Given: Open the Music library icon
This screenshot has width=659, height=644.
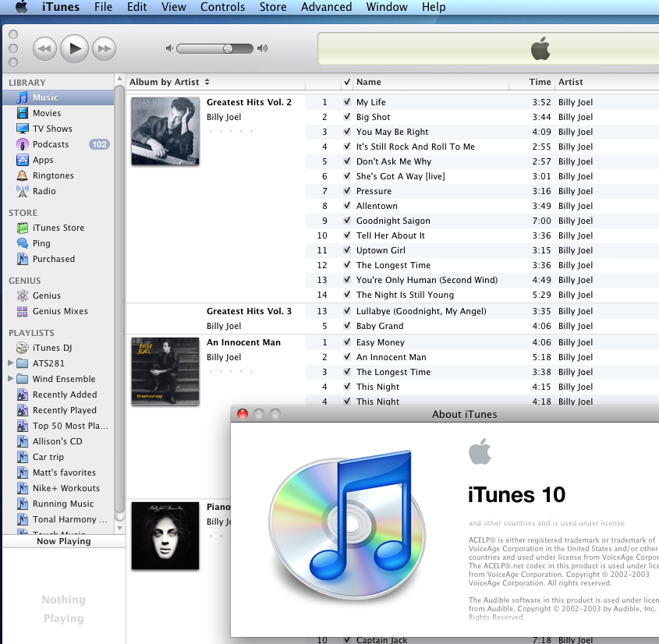Looking at the screenshot, I should coord(23,97).
